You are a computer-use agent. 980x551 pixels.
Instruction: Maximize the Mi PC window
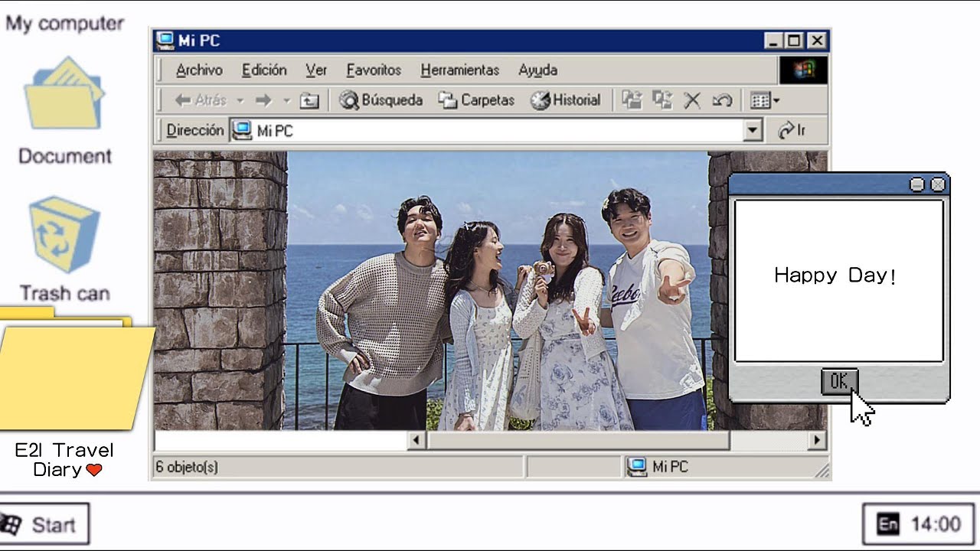[x=795, y=41]
